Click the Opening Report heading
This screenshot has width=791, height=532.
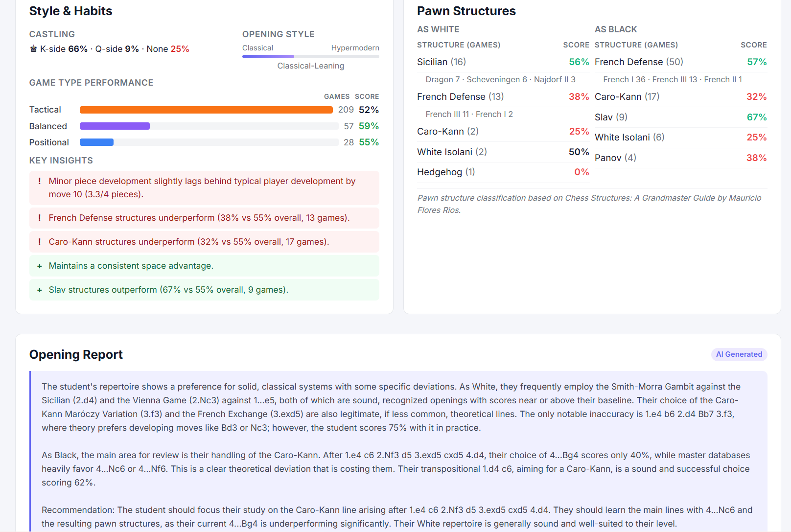coord(76,355)
